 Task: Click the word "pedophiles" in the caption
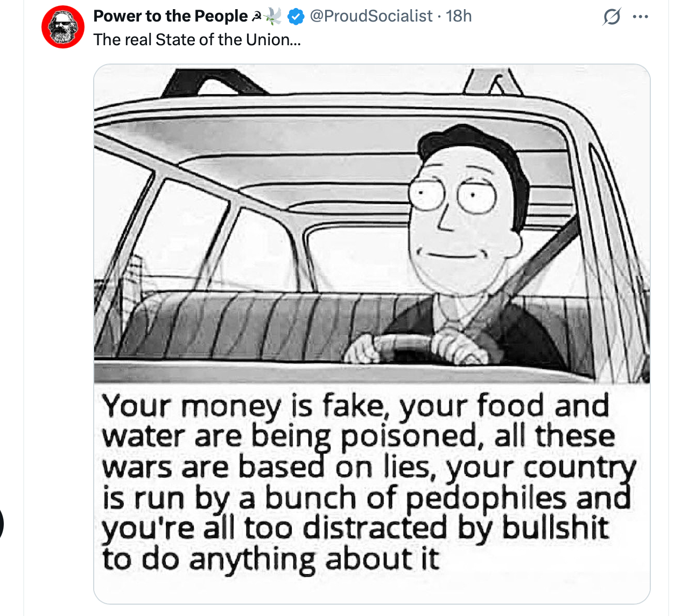486,499
